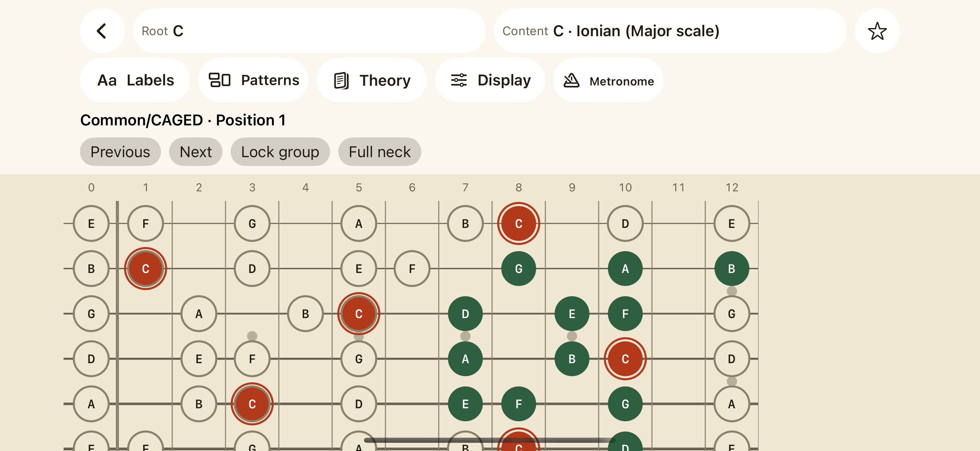The image size is (980, 451).
Task: Open the Labels options
Action: click(135, 80)
